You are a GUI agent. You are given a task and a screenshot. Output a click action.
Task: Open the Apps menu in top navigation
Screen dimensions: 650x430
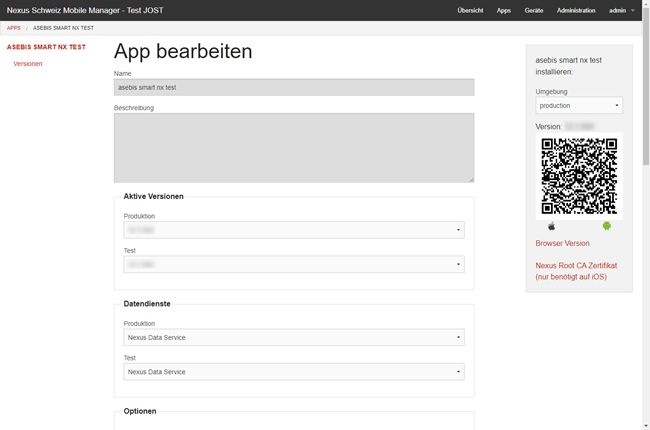coord(504,10)
